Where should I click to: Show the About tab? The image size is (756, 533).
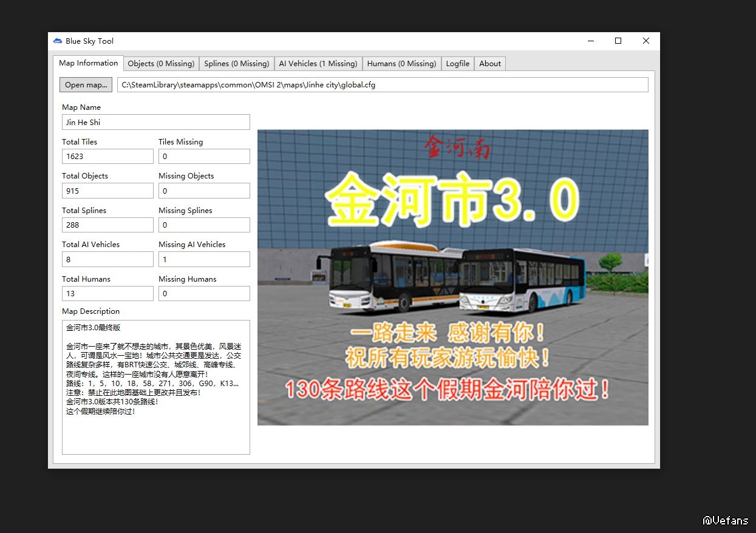pos(490,64)
